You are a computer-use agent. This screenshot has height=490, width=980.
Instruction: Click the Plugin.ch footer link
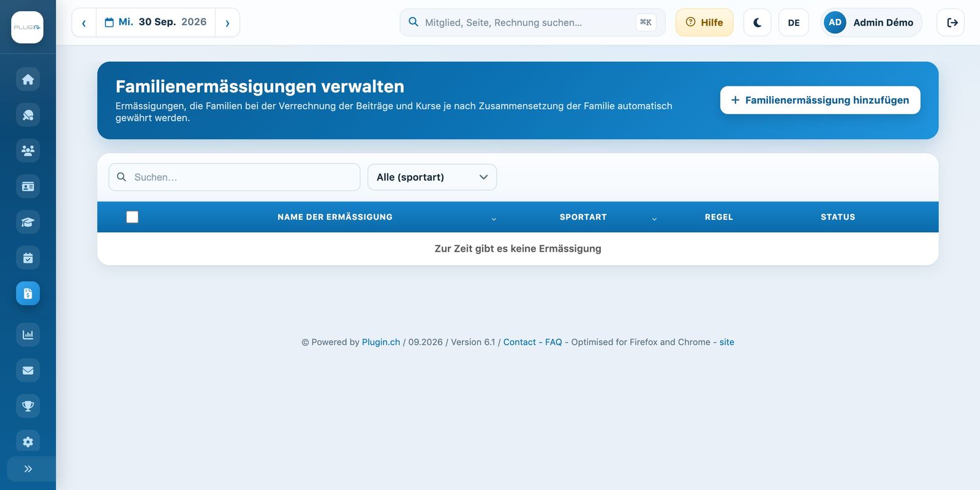tap(381, 342)
